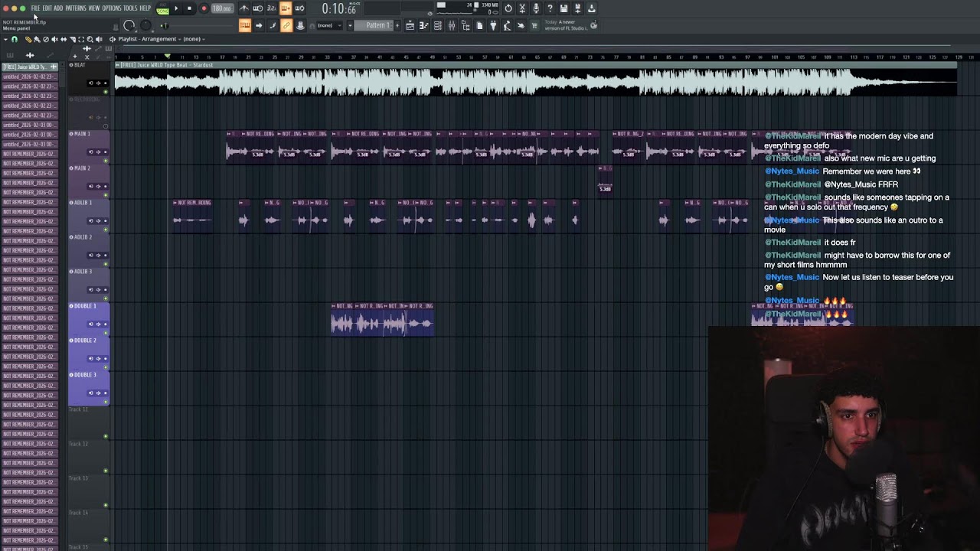Click the CPU and memory monitor panel

click(x=469, y=8)
